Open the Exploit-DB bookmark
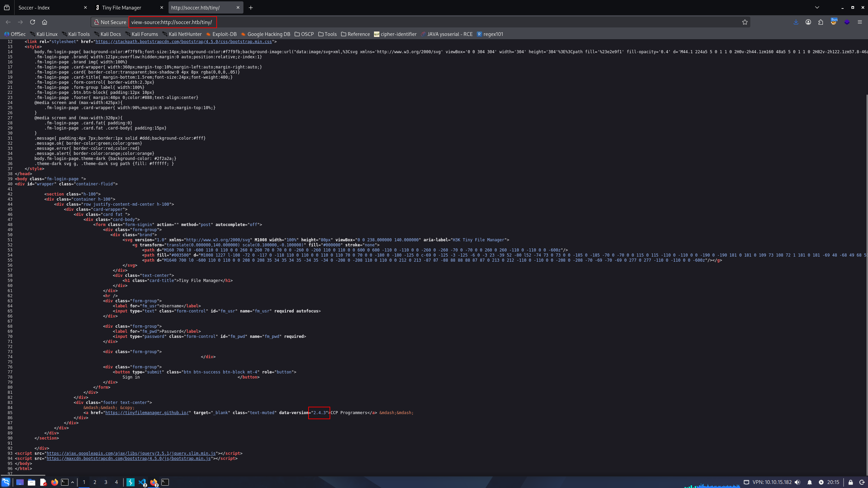The height and width of the screenshot is (488, 868). click(221, 34)
